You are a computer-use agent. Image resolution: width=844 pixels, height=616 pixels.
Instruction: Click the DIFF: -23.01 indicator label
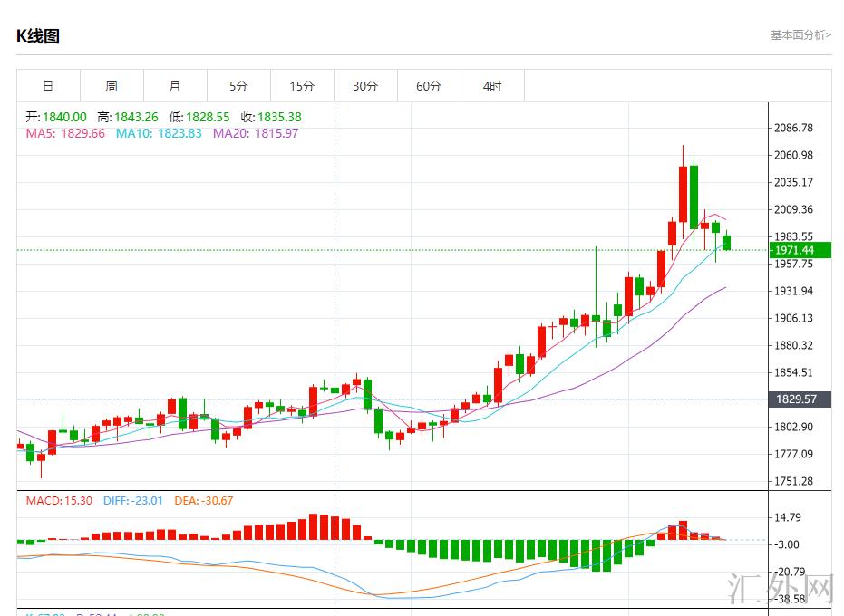tap(133, 500)
